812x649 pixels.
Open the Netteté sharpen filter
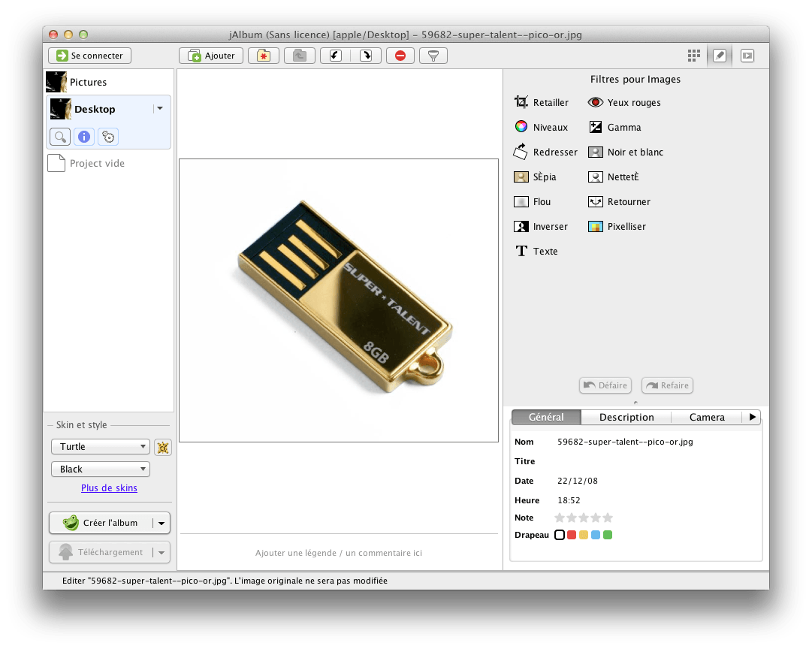[x=614, y=177]
